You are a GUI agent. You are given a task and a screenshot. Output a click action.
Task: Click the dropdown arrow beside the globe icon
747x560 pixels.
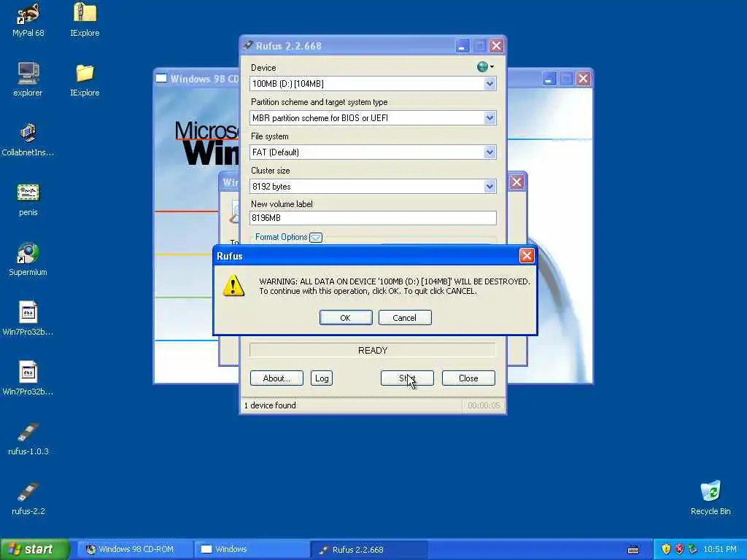(x=492, y=66)
